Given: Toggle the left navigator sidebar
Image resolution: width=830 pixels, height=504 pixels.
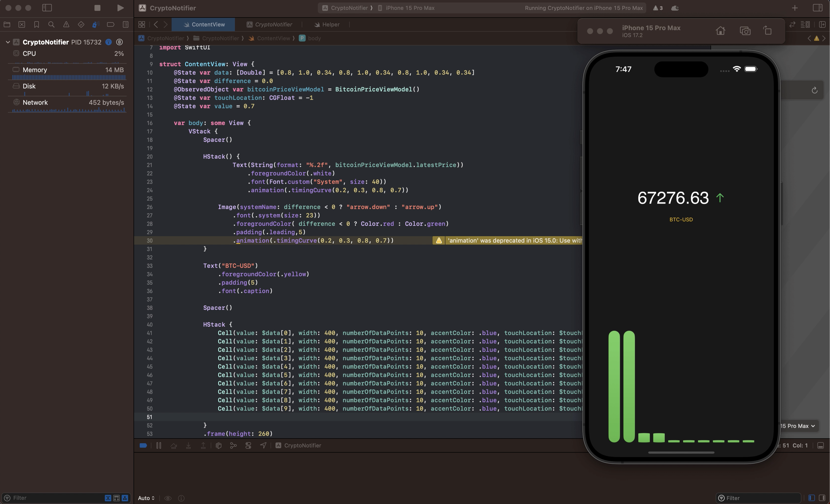Looking at the screenshot, I should tap(47, 8).
